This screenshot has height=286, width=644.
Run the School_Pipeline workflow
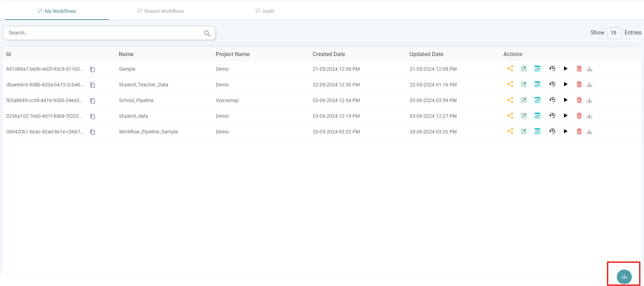[x=566, y=100]
